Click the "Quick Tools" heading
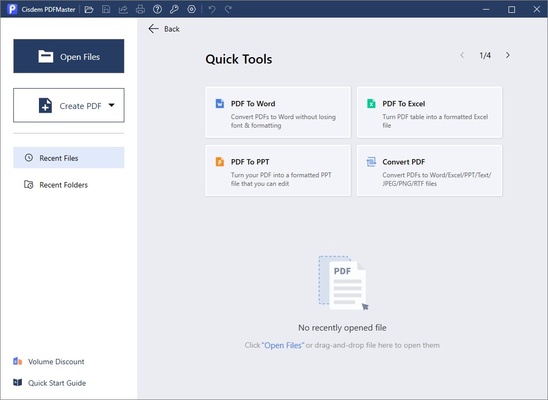 pyautogui.click(x=239, y=59)
